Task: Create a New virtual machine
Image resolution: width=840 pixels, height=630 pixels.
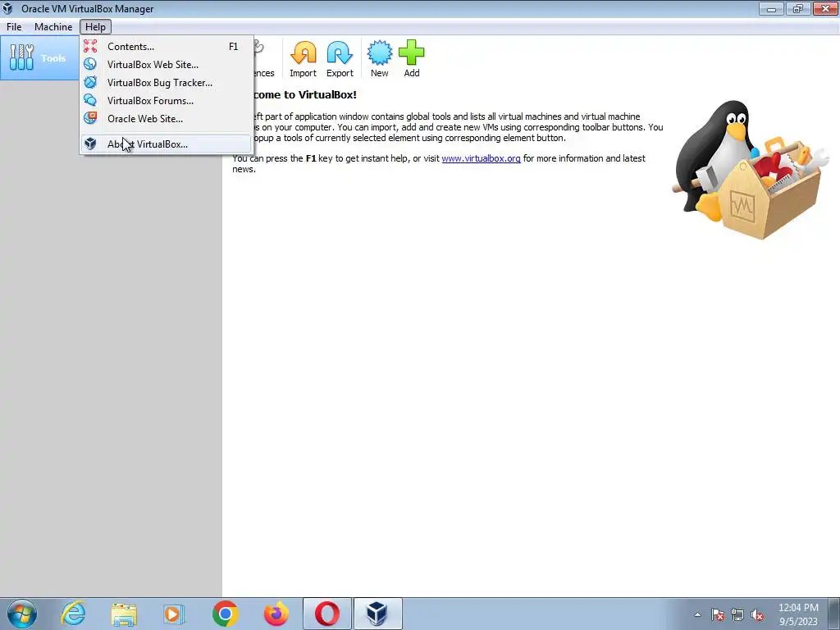Action: point(379,59)
